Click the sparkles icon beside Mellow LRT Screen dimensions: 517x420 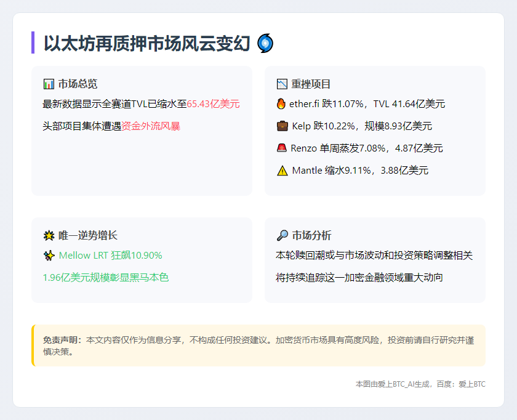(49, 256)
